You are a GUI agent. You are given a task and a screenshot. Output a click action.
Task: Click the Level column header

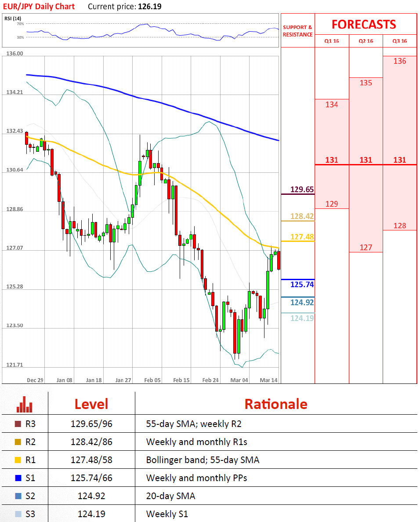pos(91,404)
